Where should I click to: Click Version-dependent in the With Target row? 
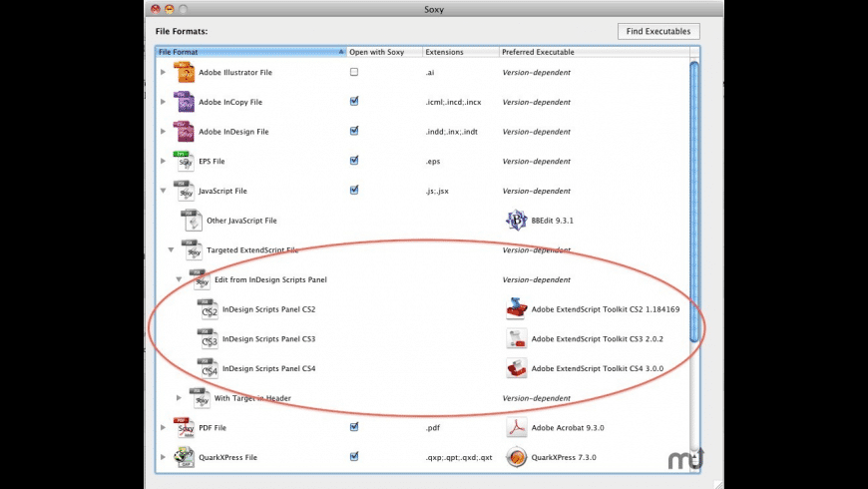point(537,398)
